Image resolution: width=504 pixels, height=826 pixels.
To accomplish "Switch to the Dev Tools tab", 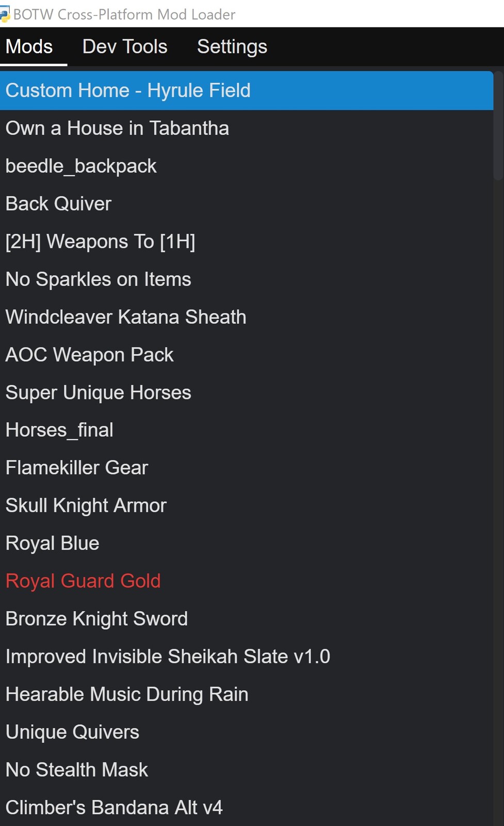I will 125,47.
